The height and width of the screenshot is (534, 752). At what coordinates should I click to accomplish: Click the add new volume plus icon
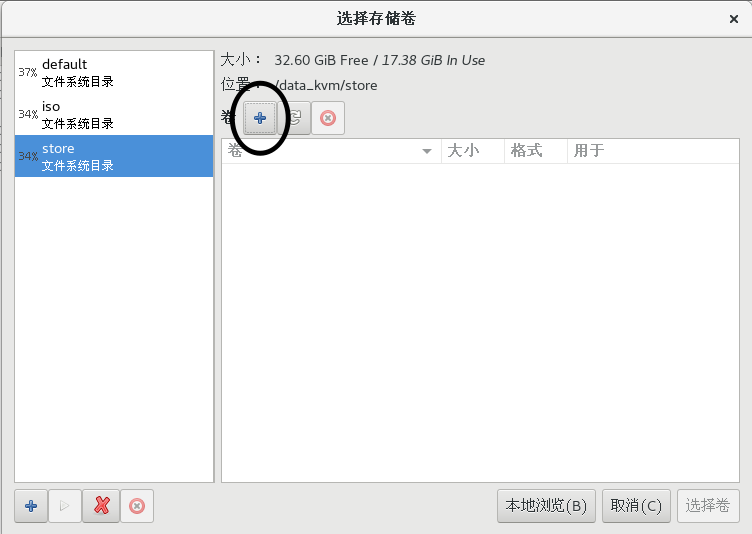pyautogui.click(x=260, y=118)
